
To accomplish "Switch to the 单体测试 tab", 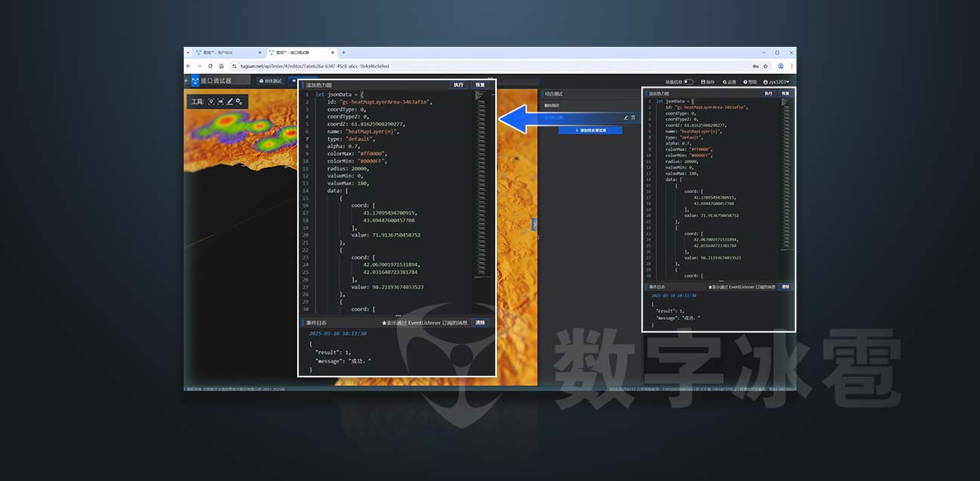I will pyautogui.click(x=270, y=81).
